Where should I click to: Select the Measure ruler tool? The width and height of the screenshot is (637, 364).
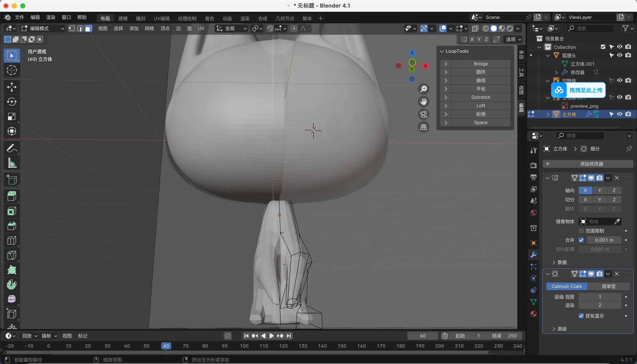coord(12,163)
